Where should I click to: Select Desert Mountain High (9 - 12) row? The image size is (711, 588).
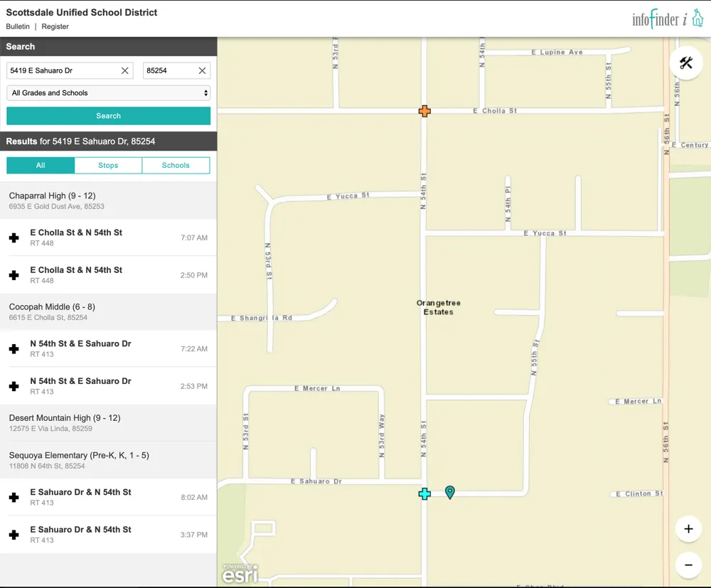point(108,423)
